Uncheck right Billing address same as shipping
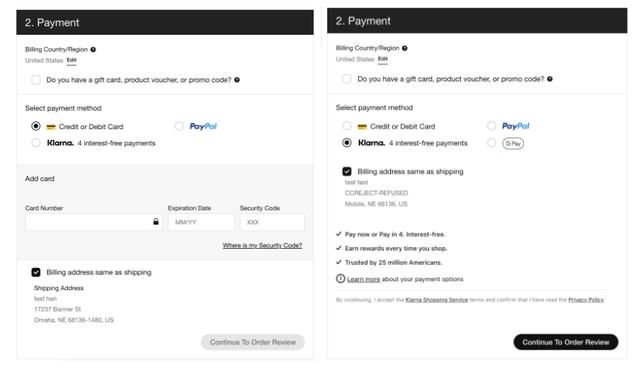The width and height of the screenshot is (640, 378). tap(347, 171)
